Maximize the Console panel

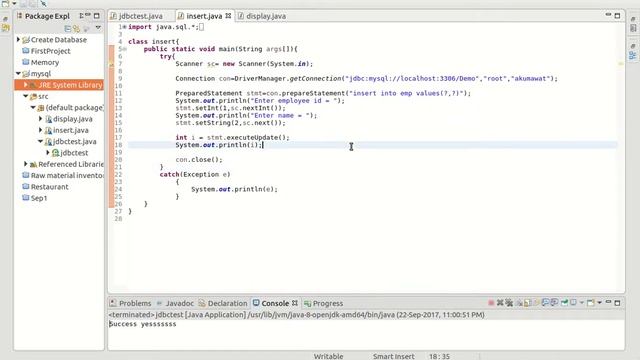tap(618, 303)
